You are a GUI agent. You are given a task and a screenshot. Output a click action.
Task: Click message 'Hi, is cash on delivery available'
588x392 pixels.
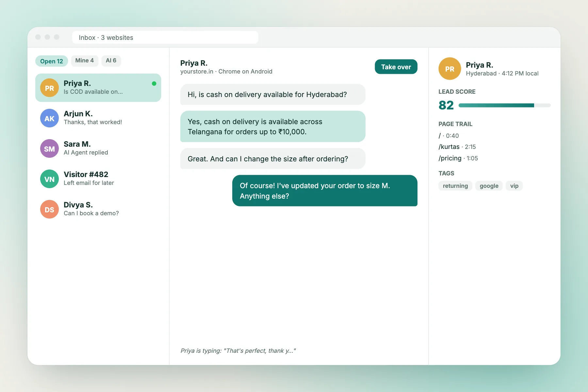coord(273,94)
